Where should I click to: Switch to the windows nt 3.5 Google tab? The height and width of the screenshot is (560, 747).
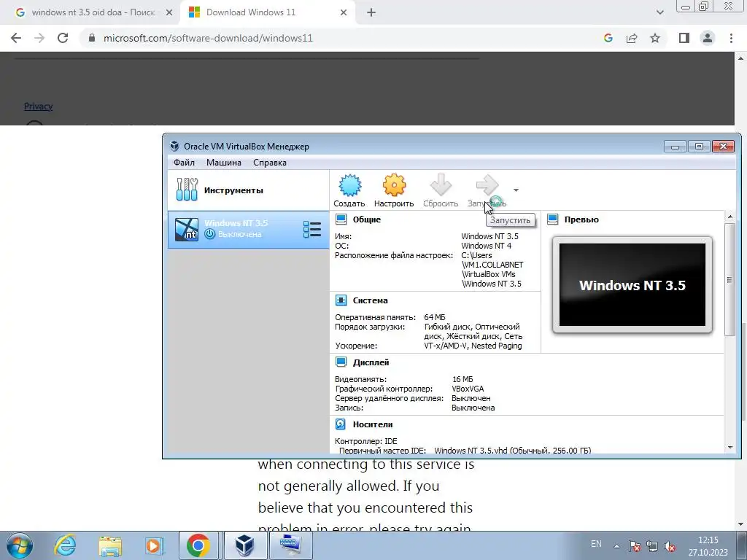coord(93,12)
